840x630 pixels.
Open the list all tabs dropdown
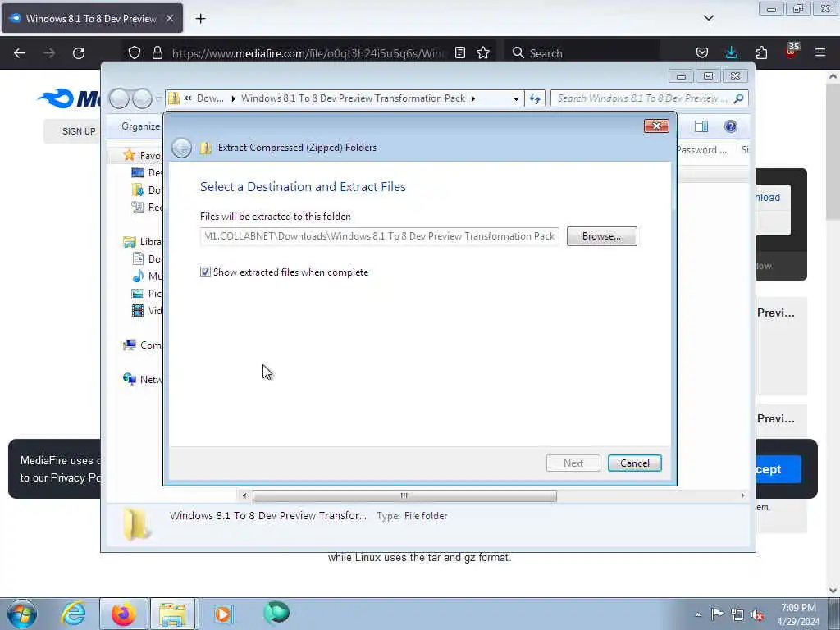pyautogui.click(x=709, y=18)
